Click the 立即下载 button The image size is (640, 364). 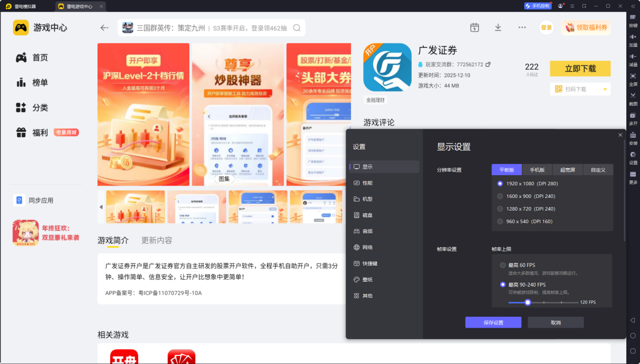(x=580, y=69)
